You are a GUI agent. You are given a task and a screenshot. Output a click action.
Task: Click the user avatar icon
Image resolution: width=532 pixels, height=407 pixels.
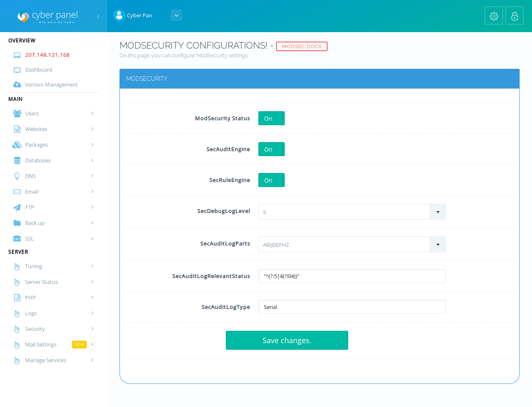(119, 15)
